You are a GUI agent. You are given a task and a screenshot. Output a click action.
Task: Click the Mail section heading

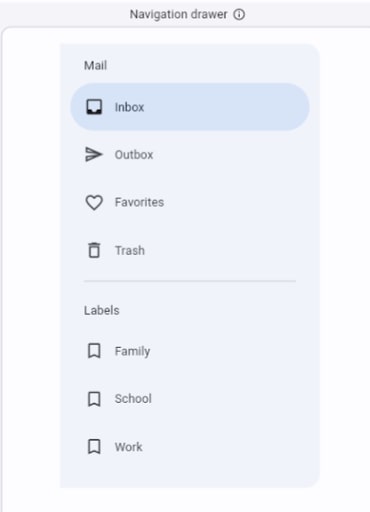coord(95,65)
